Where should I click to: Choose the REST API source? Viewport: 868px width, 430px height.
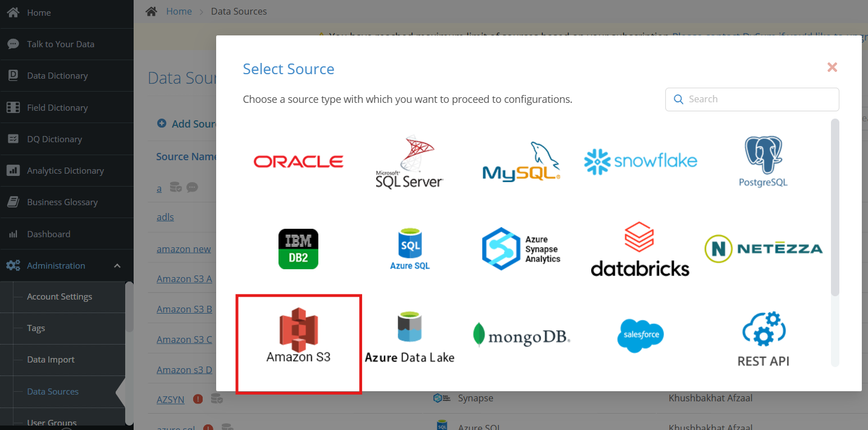pos(763,339)
